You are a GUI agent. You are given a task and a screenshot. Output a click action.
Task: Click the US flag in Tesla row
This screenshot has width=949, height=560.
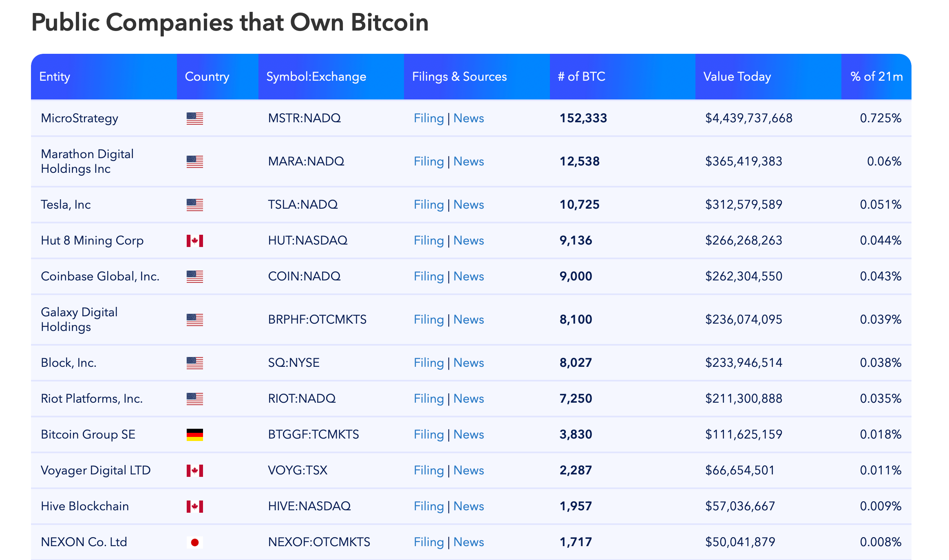[194, 205]
